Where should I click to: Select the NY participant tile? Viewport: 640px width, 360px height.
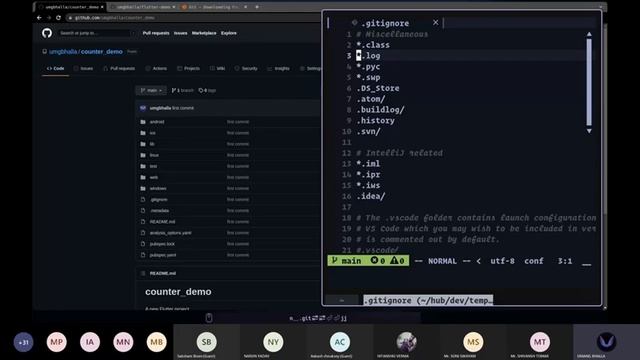[273, 342]
